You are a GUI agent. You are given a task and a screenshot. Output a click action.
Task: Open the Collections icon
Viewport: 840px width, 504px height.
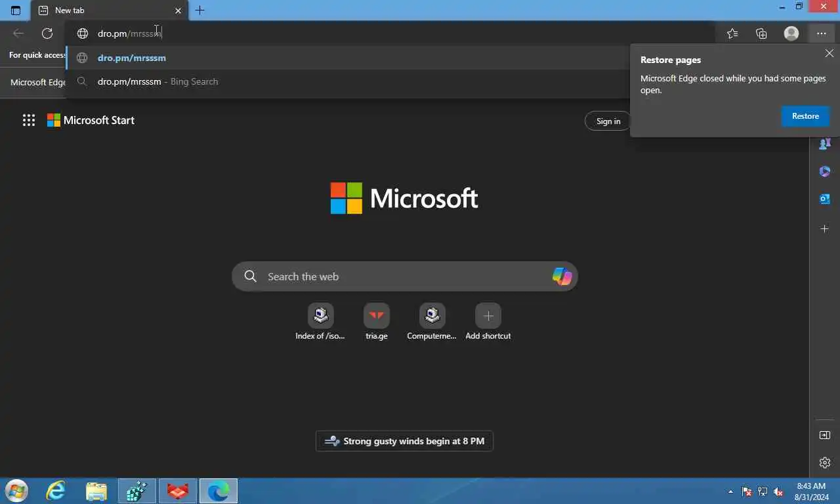pos(761,33)
